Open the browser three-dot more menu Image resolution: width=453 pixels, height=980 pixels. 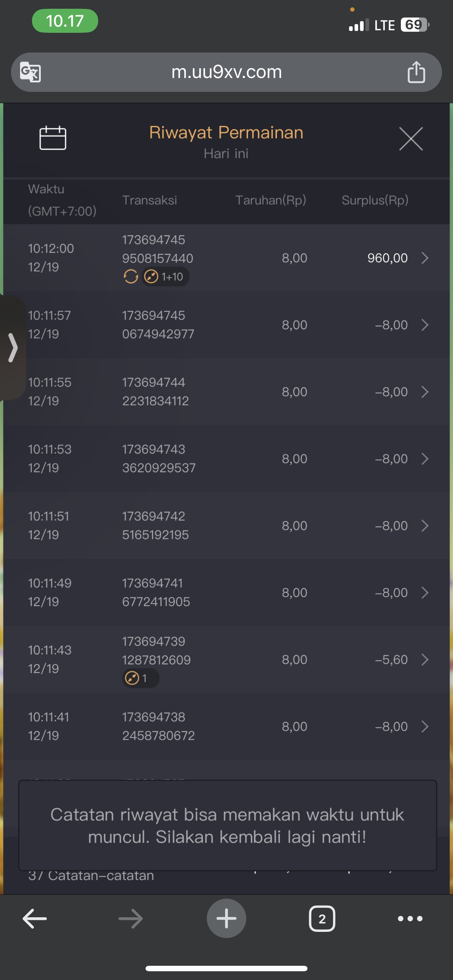point(410,919)
